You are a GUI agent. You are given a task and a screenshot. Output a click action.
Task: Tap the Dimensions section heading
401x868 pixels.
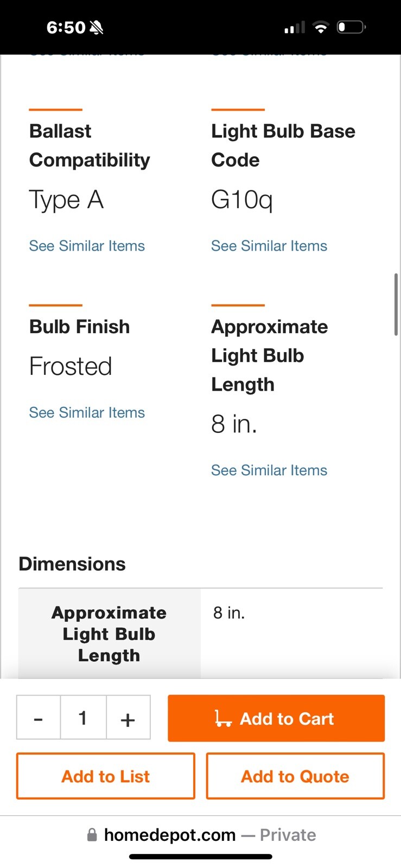coord(72,564)
